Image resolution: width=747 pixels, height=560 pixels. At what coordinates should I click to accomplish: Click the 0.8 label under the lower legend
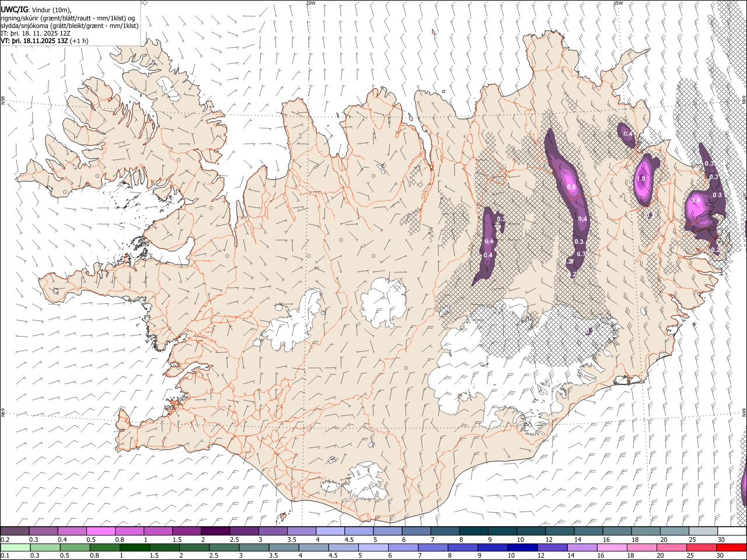coord(95,556)
